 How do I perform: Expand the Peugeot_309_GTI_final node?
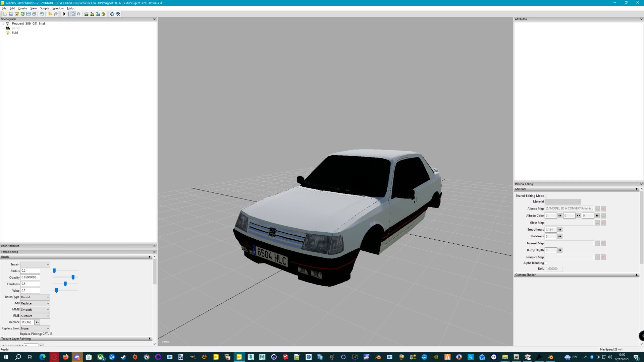click(x=3, y=23)
